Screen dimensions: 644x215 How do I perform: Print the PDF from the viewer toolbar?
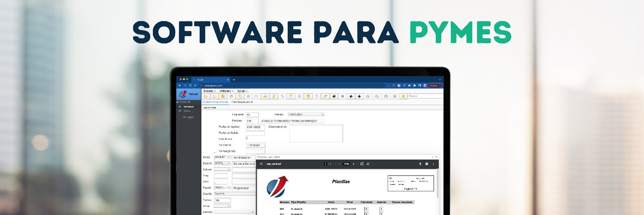click(427, 164)
